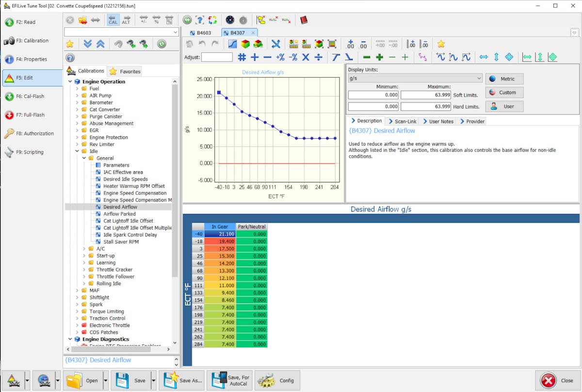
Task: Click the double down chevrons expand-all icon
Action: (87, 44)
